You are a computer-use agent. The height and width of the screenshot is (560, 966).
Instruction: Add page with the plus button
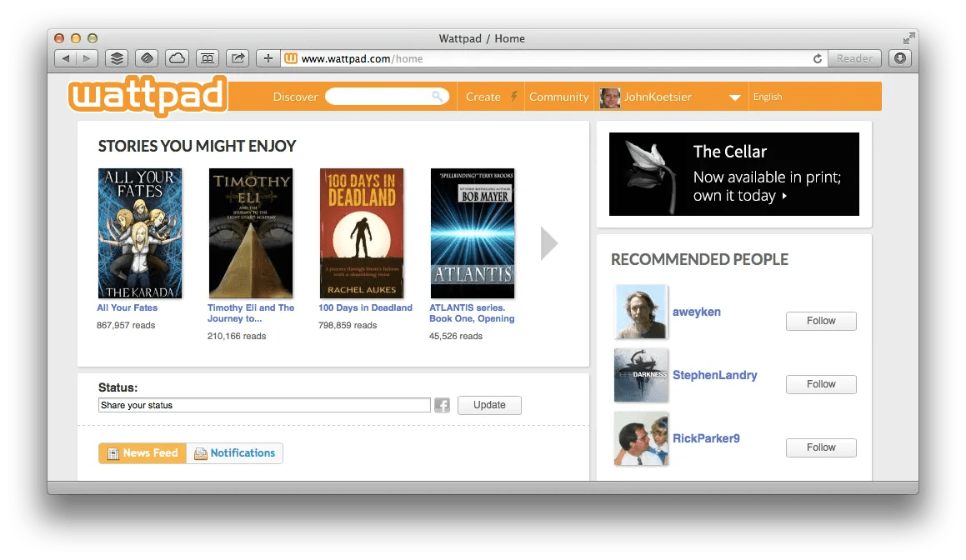click(x=268, y=58)
